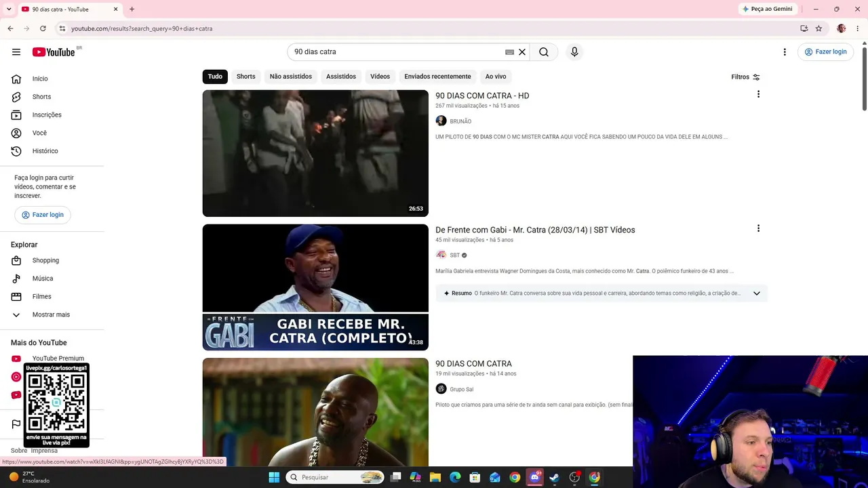The height and width of the screenshot is (488, 868).
Task: Open the Shorts icon in the sidebar
Action: pyautogui.click(x=16, y=97)
